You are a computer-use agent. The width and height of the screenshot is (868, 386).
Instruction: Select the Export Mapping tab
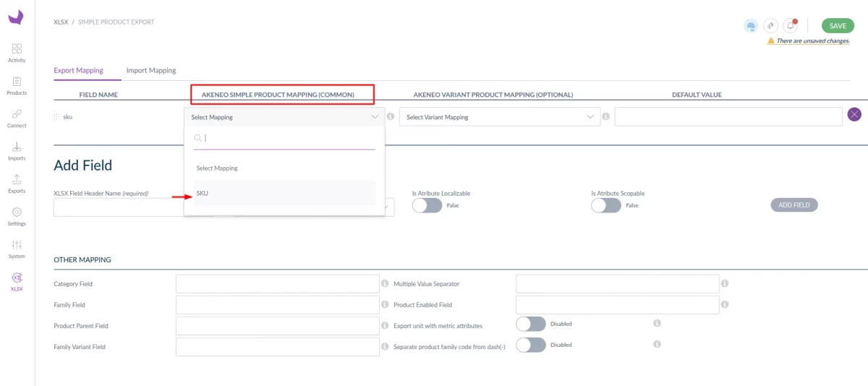tap(78, 70)
